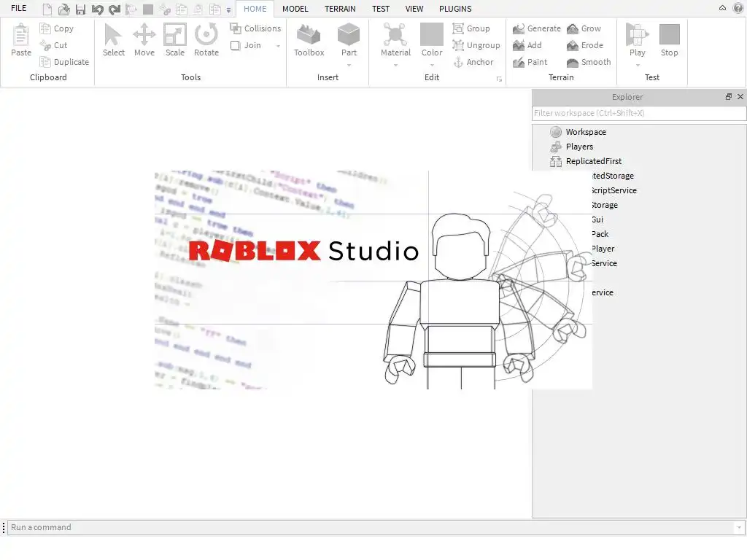Select the Grow terrain tool
747x560 pixels.
tap(584, 28)
